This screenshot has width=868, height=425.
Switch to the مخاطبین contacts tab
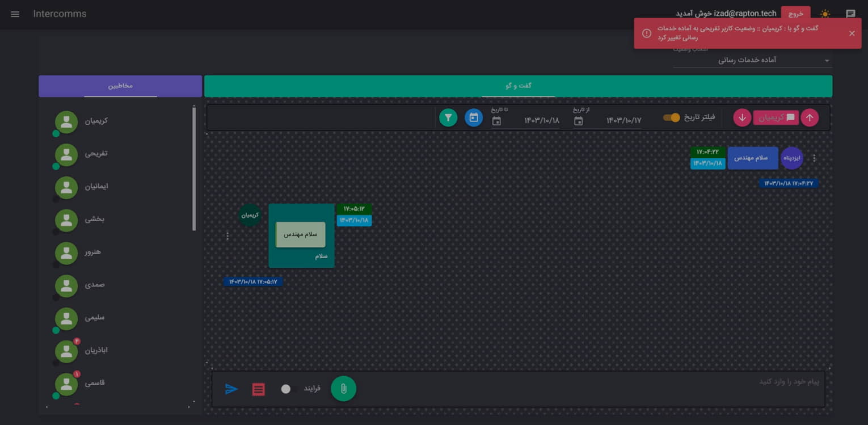[x=120, y=86]
